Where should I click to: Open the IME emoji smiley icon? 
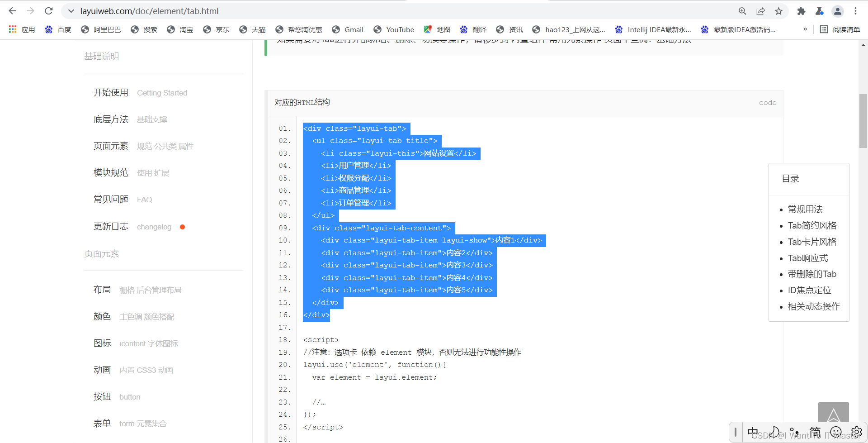pyautogui.click(x=836, y=432)
